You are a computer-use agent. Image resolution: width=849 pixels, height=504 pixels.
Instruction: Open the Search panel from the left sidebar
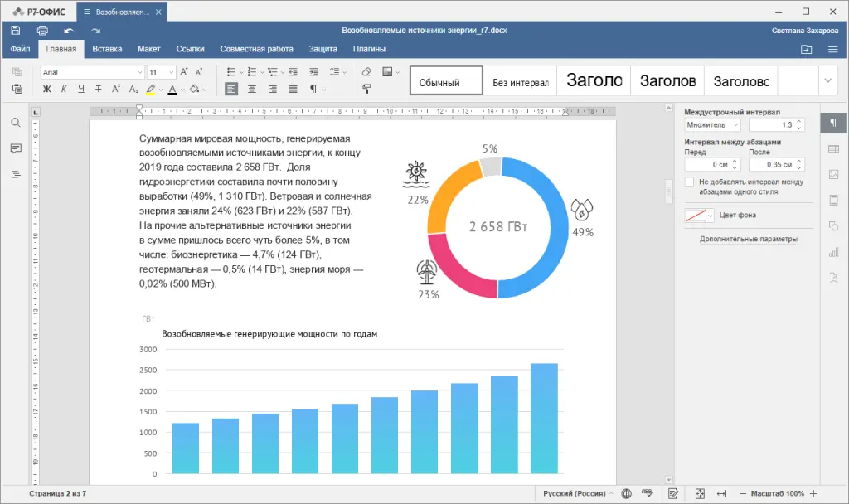click(16, 123)
